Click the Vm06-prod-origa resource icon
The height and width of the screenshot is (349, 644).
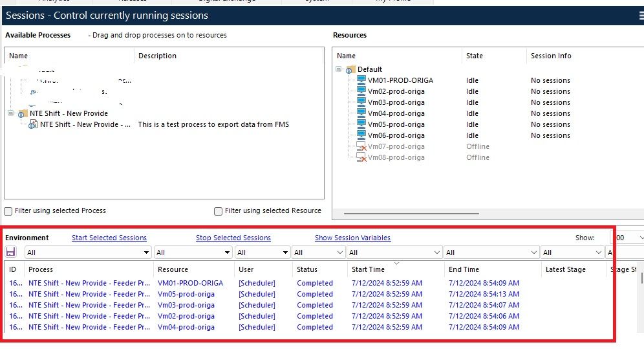pyautogui.click(x=361, y=135)
